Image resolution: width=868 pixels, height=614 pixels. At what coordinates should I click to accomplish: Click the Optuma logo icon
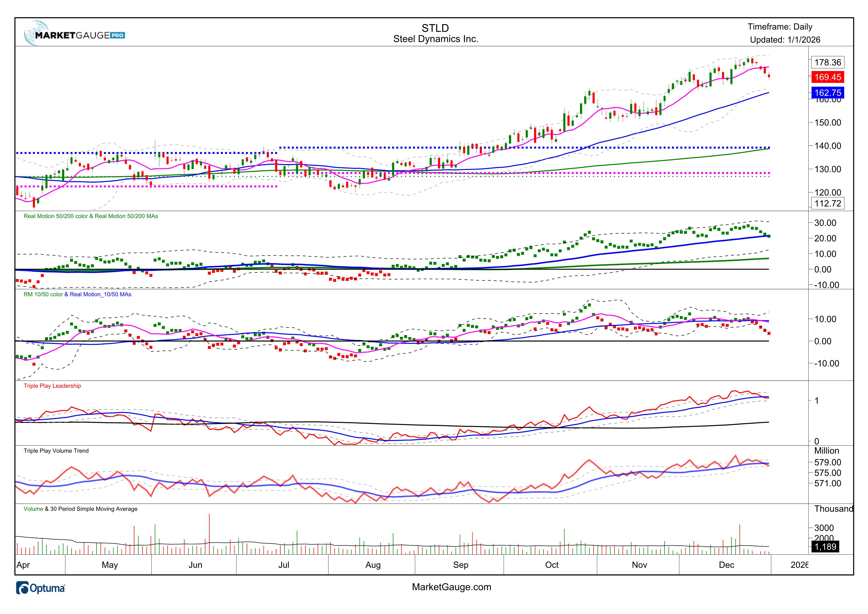coord(23,588)
